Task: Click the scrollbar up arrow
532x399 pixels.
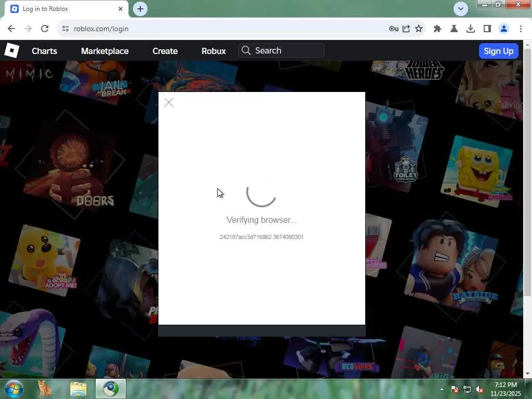Action: [528, 44]
